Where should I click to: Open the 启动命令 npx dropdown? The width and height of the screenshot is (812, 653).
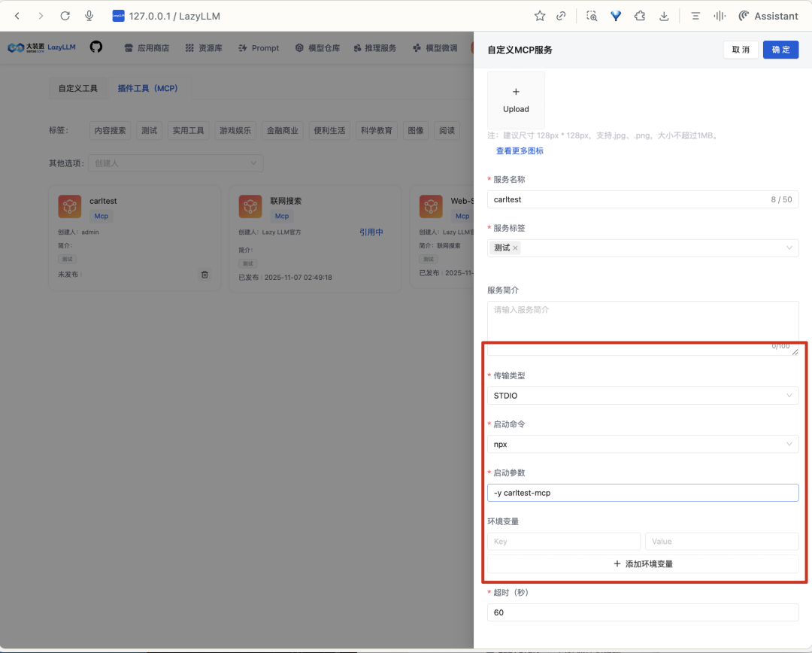coord(642,445)
